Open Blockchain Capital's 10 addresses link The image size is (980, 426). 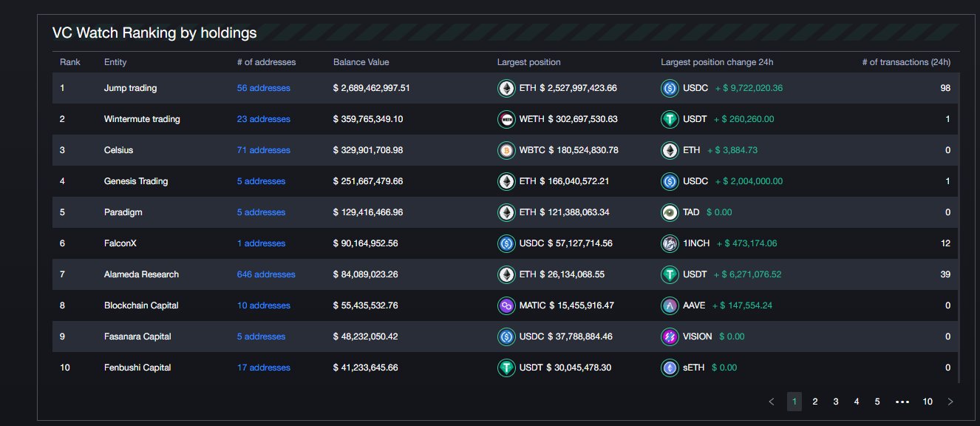pos(264,305)
